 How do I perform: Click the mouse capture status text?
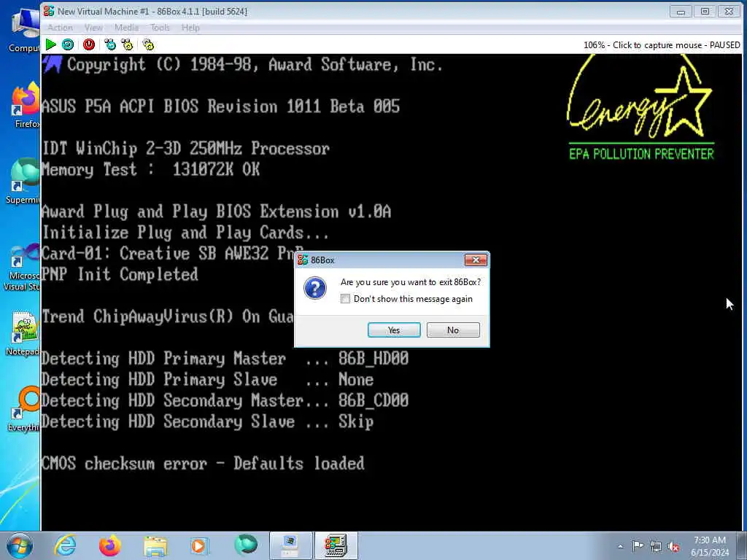(x=662, y=44)
